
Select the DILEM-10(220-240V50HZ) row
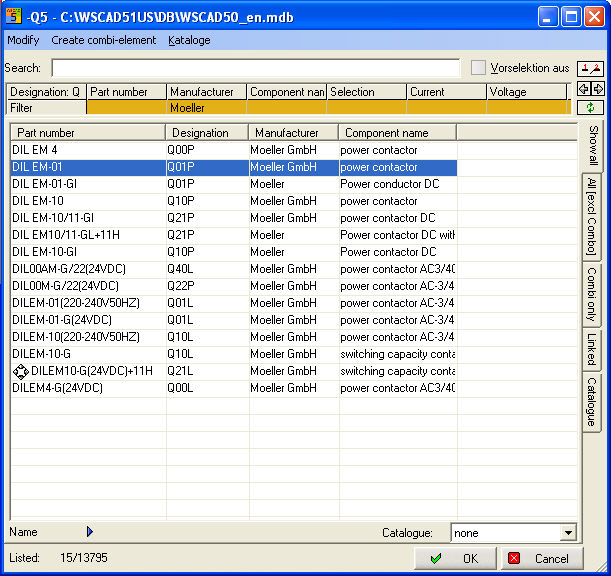point(234,337)
